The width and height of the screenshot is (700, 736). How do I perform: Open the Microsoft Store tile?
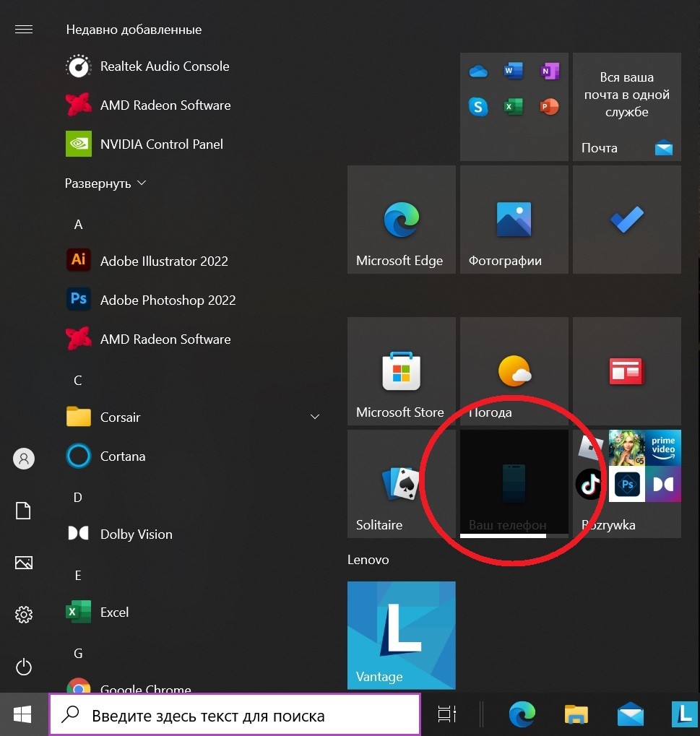402,371
